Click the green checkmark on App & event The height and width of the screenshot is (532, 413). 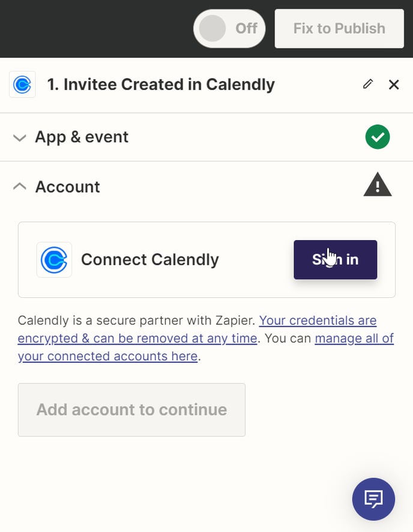point(378,137)
